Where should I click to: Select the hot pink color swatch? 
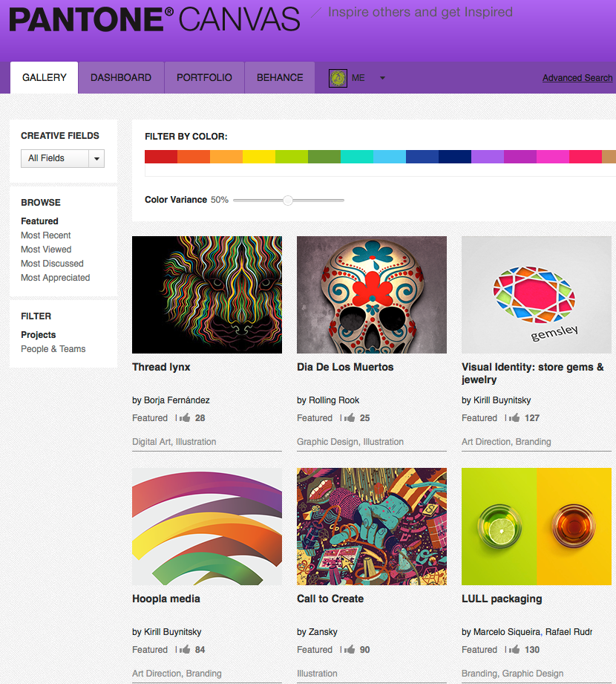tap(553, 157)
